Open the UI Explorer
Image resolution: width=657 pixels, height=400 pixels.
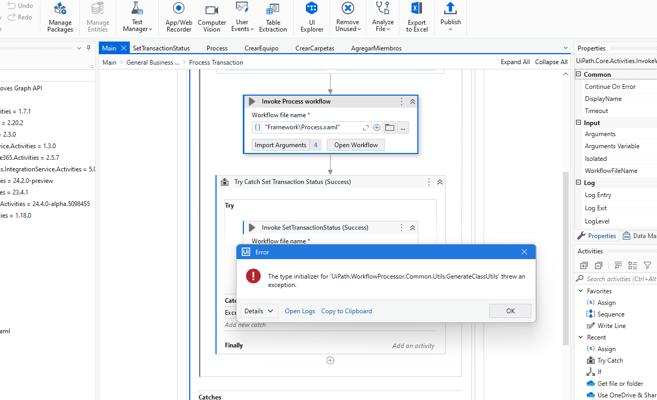312,16
